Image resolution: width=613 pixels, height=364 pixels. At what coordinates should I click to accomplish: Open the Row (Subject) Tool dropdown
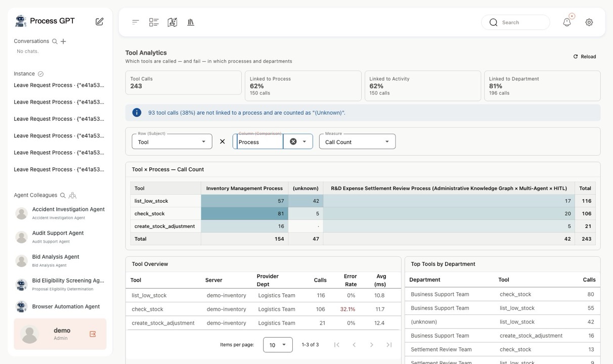[172, 142]
